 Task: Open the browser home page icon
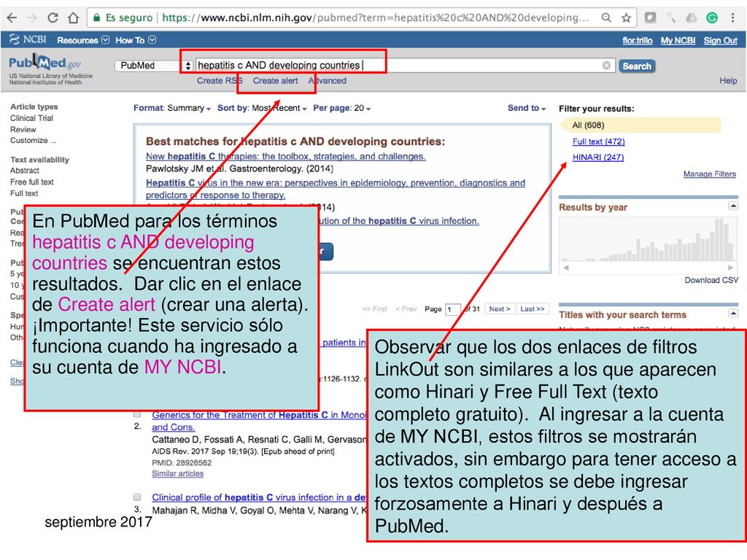[x=74, y=17]
